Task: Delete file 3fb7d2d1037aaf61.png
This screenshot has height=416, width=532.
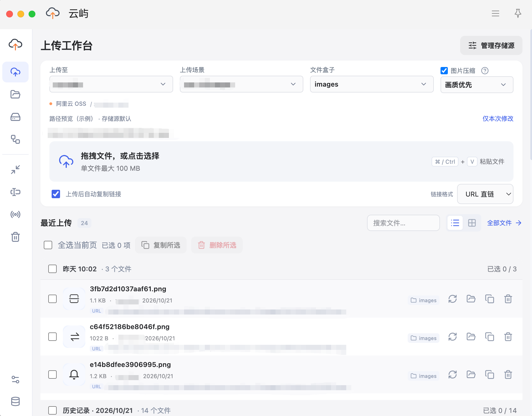Action: 508,299
